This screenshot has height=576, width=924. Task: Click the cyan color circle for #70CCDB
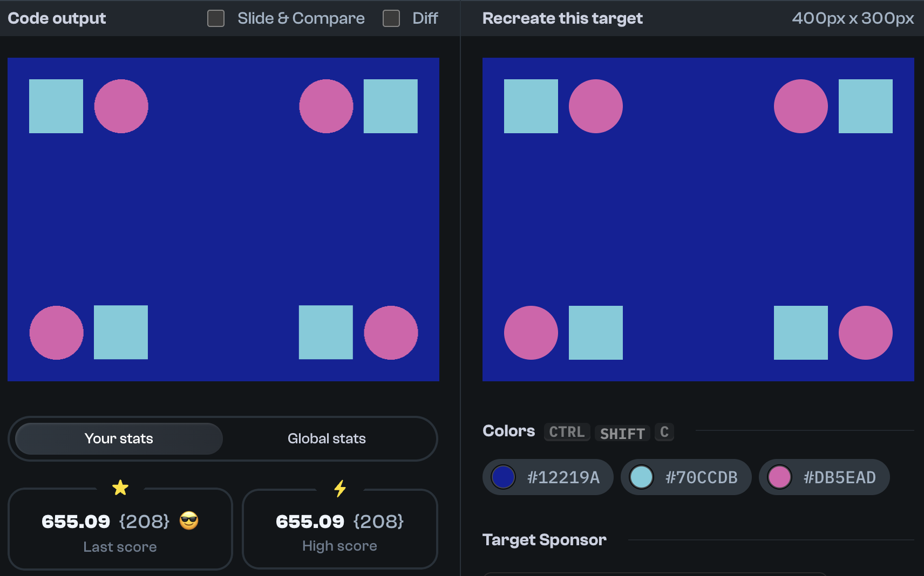pyautogui.click(x=642, y=477)
